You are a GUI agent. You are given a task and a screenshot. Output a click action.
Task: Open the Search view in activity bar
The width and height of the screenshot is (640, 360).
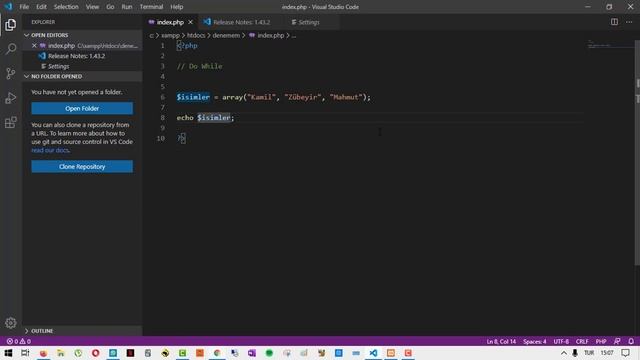[x=11, y=49]
